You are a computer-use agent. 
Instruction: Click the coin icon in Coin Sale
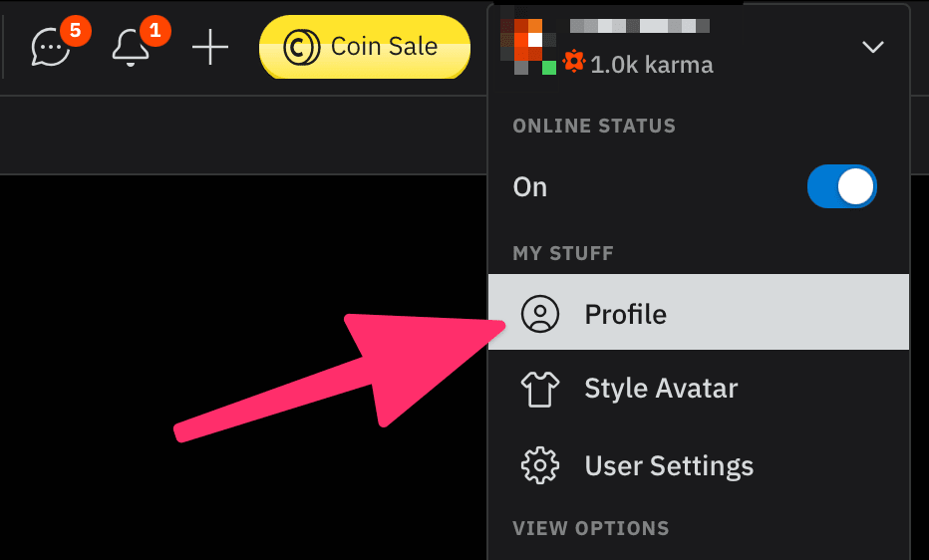coord(301,48)
